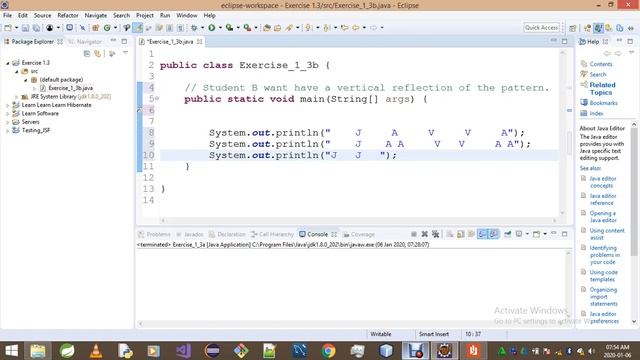The width and height of the screenshot is (640, 360).
Task: Open the Window menu
Action: (x=187, y=16)
